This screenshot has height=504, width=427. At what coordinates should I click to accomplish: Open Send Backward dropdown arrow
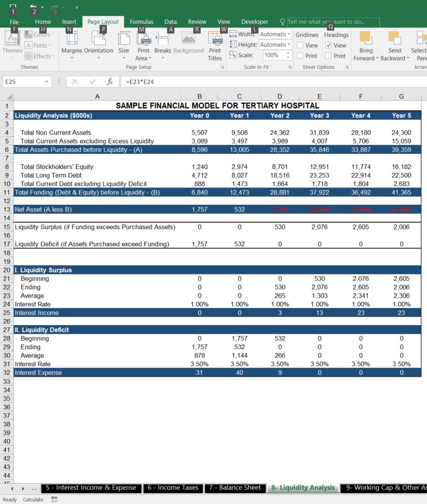pyautogui.click(x=408, y=58)
